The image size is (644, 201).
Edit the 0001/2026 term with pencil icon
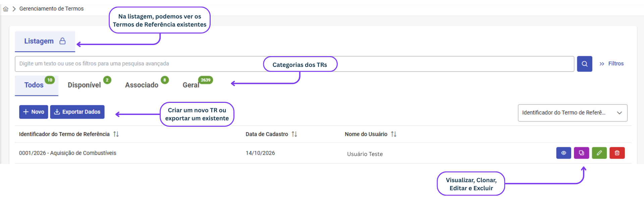click(599, 153)
